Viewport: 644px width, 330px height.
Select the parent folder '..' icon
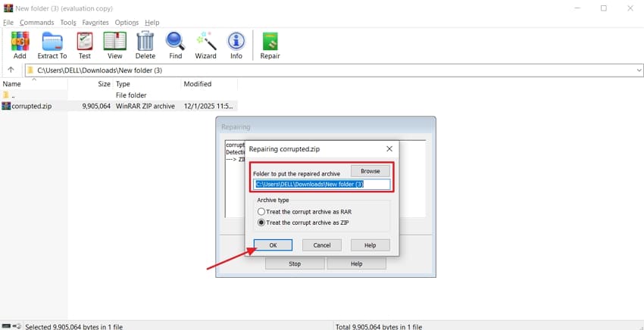[6, 95]
